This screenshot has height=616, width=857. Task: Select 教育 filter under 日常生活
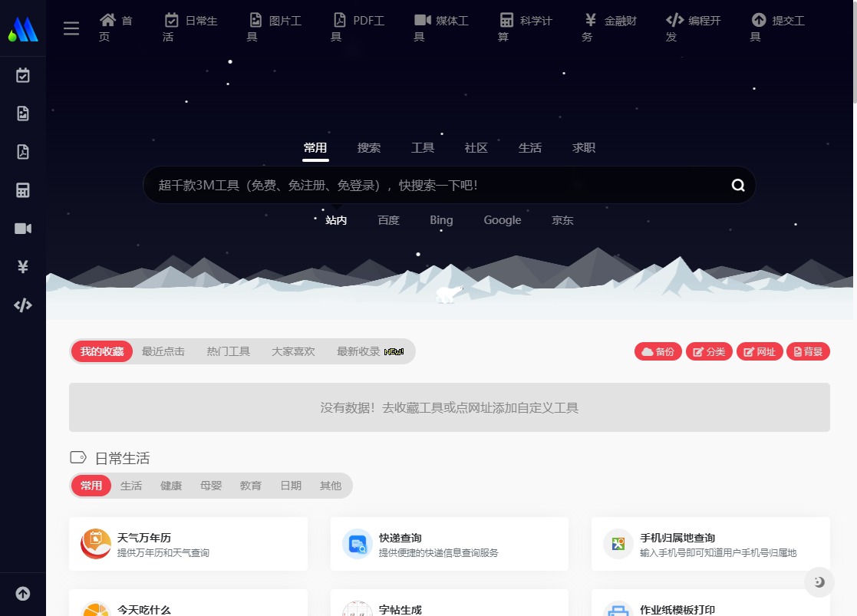pyautogui.click(x=251, y=486)
